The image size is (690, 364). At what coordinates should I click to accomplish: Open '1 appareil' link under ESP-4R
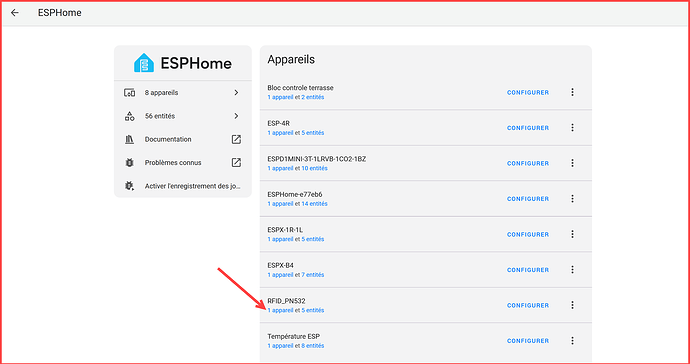coord(280,133)
